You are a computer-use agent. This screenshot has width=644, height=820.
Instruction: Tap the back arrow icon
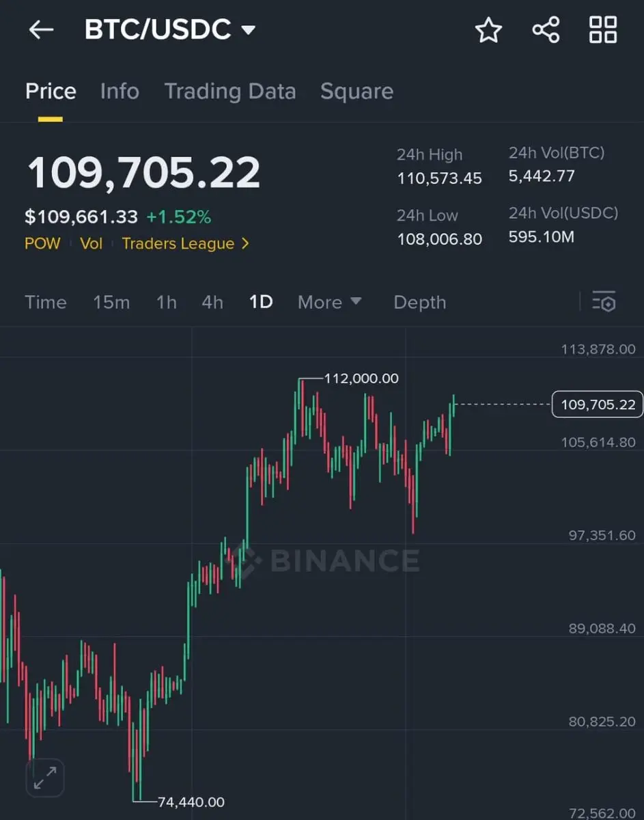tap(41, 30)
